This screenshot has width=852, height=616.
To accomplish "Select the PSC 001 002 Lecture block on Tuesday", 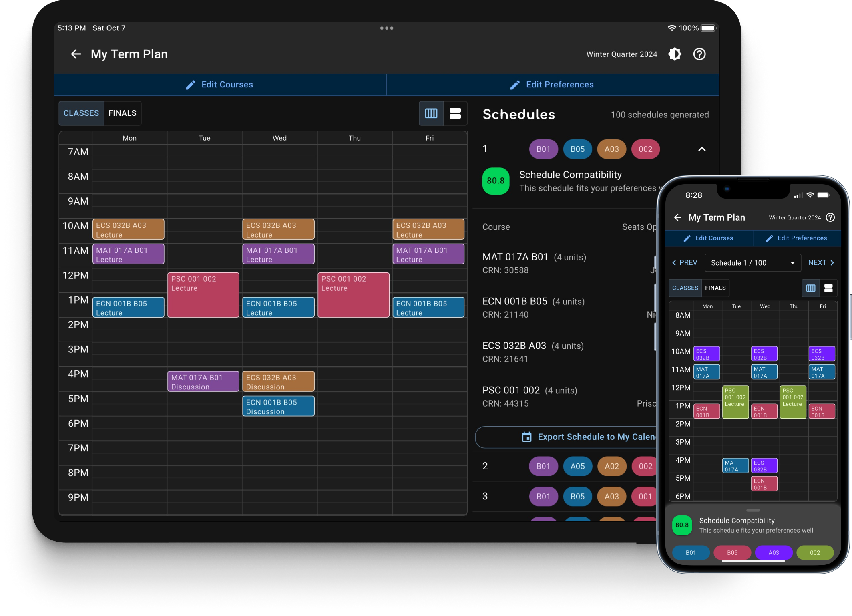I will click(x=203, y=294).
